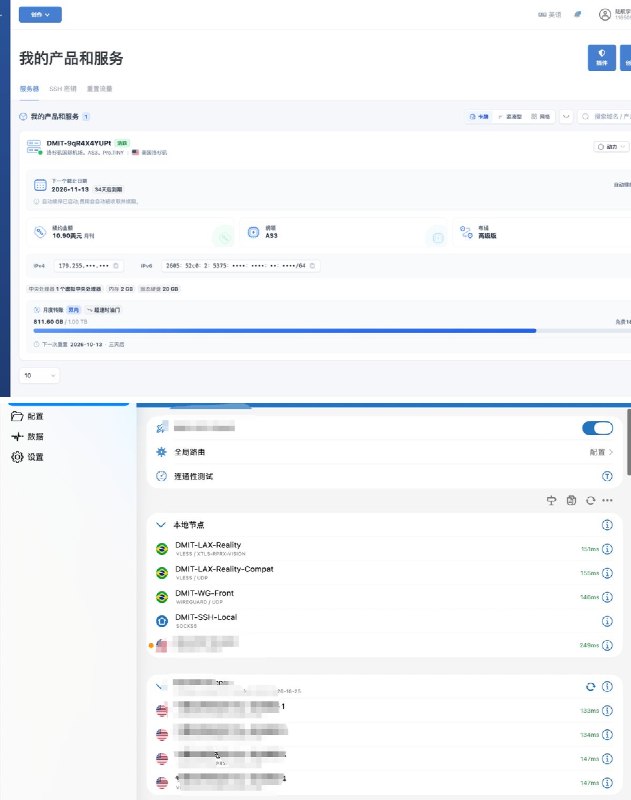Viewport: 631px width, 800px height.
Task: Open the page size dropdown showing 10
Action: [39, 376]
